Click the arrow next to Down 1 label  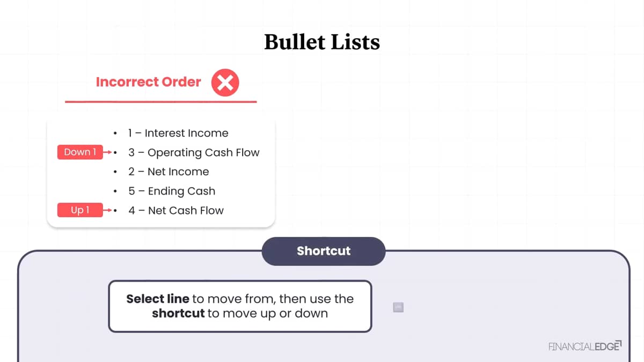(107, 152)
